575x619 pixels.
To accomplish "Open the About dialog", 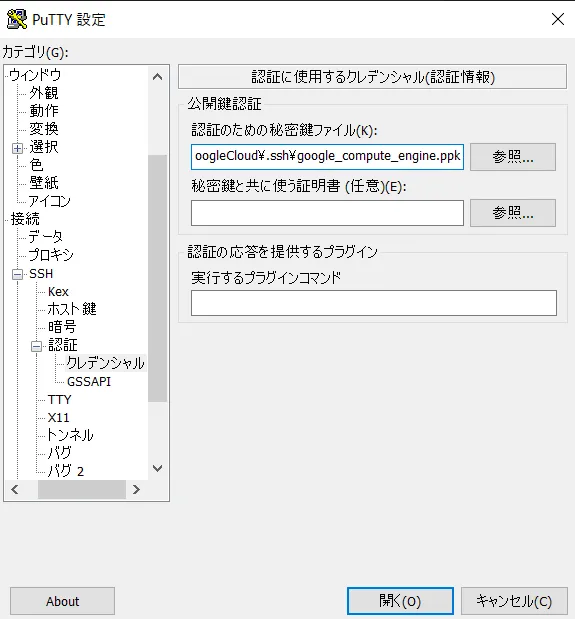I will (x=62, y=601).
